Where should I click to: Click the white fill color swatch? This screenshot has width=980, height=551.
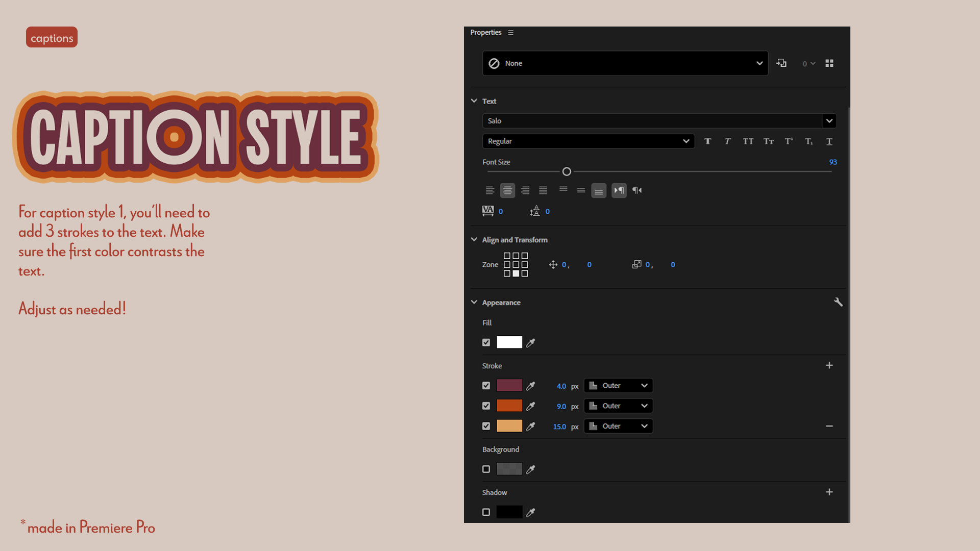pyautogui.click(x=509, y=342)
